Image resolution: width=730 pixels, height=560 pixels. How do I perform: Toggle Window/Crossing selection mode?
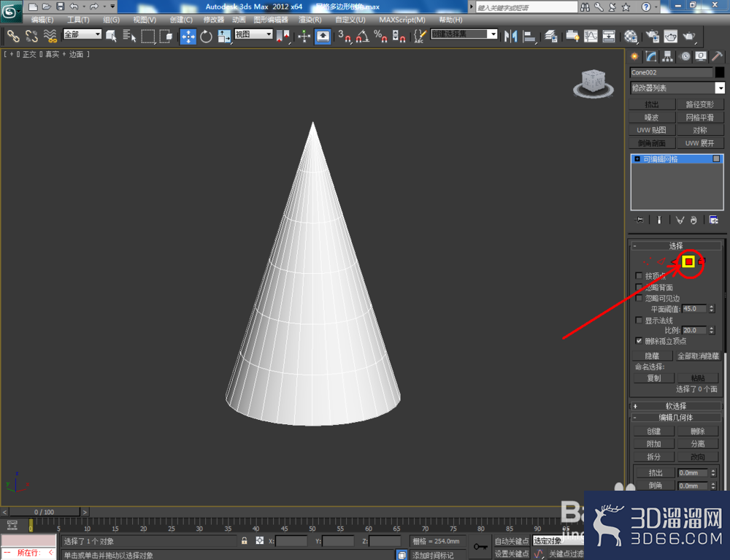(x=166, y=36)
